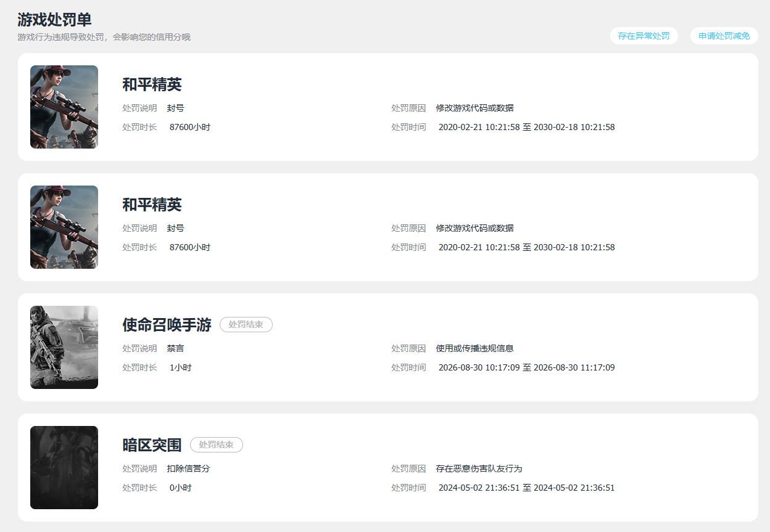Viewport: 770px width, 532px height.
Task: Select the 禁言 penalty description value
Action: [x=175, y=348]
